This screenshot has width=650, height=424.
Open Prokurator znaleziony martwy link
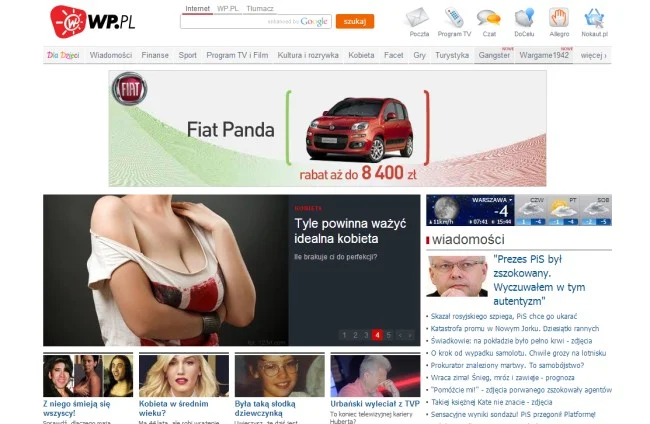tap(507, 366)
